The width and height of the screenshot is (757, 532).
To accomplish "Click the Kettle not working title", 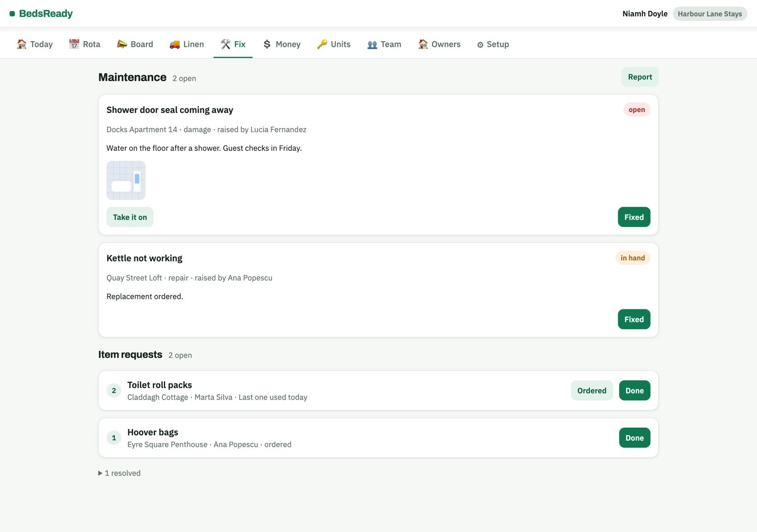I will tap(144, 258).
